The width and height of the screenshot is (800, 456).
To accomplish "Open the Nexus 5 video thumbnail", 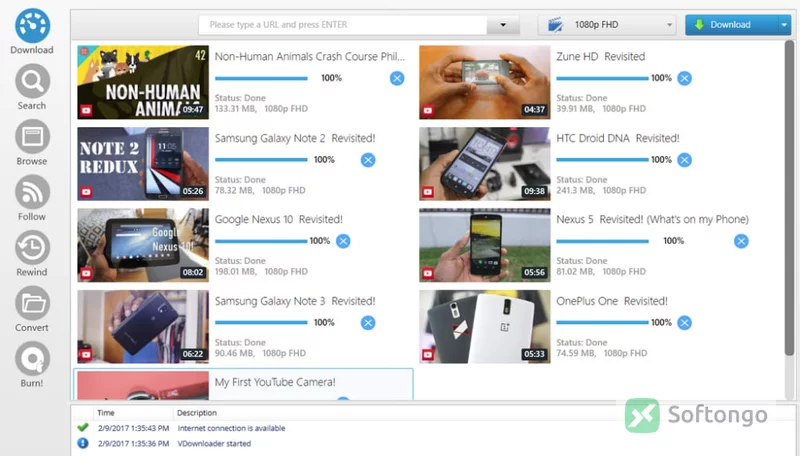I will click(485, 245).
